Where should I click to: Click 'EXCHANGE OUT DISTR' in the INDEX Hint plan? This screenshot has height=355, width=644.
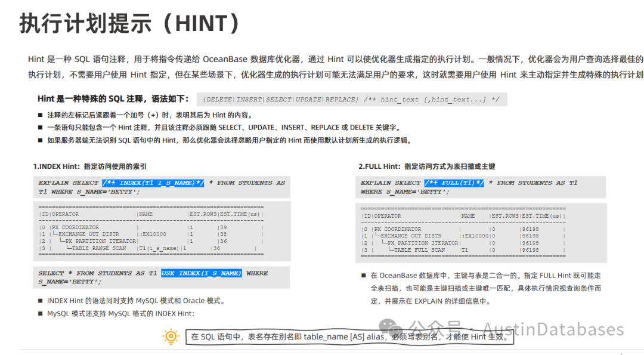(89, 234)
